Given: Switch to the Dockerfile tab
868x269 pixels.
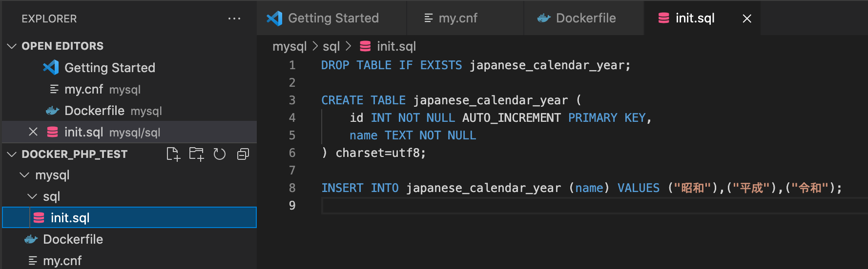Looking at the screenshot, I should (x=584, y=18).
